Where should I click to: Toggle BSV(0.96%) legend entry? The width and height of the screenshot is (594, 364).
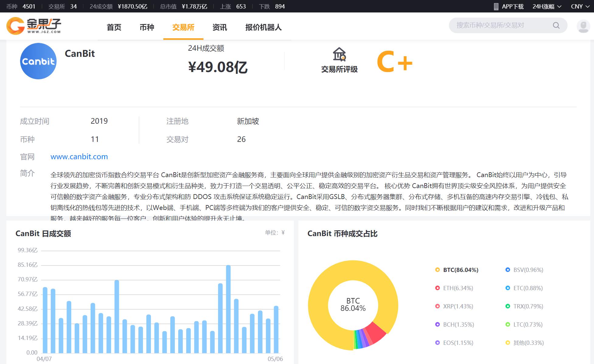point(524,270)
